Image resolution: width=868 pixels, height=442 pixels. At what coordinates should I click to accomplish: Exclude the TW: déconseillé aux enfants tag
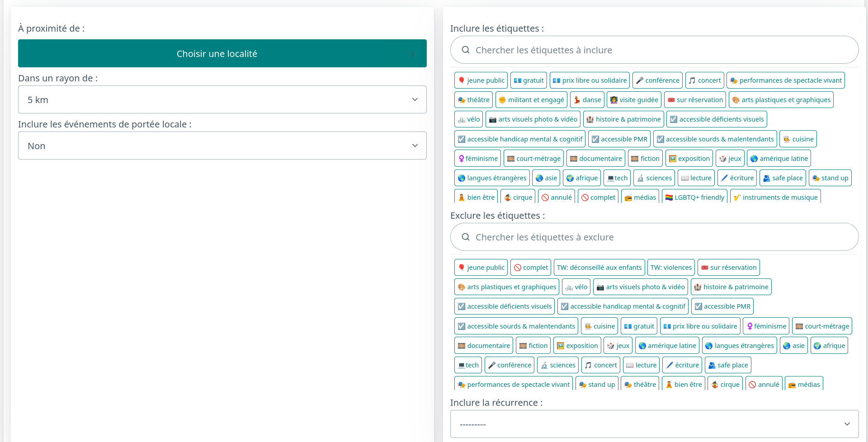click(x=599, y=268)
